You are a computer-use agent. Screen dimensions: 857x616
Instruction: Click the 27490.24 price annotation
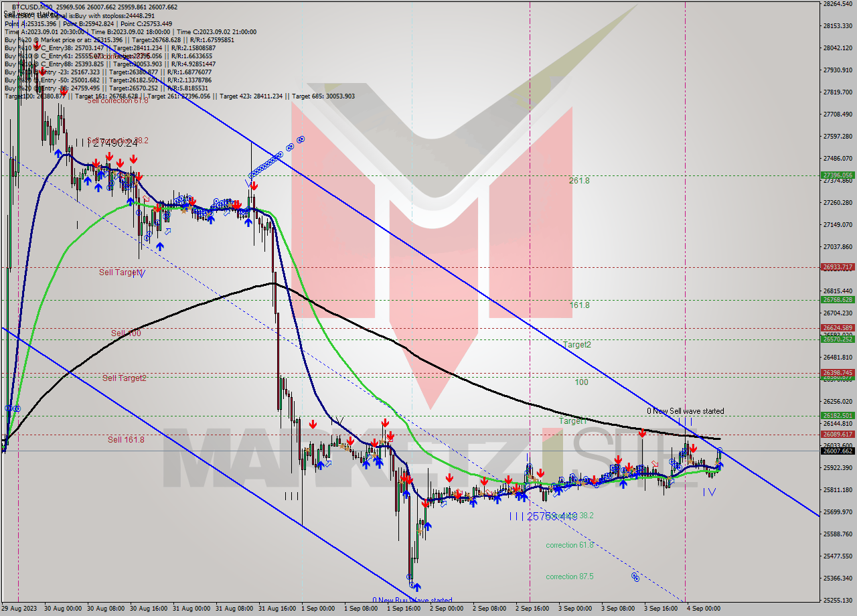pos(114,143)
